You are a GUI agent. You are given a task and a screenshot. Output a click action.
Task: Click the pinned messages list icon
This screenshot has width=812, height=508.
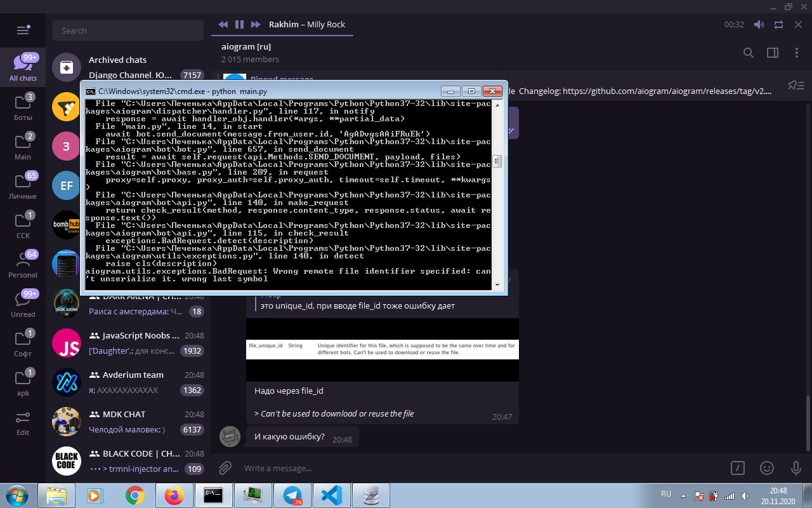click(x=796, y=85)
